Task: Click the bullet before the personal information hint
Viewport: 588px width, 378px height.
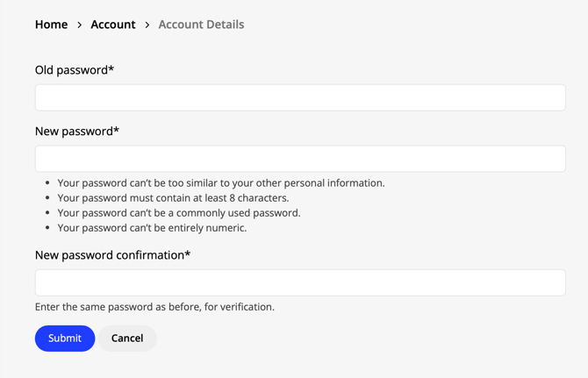Action: coord(47,184)
